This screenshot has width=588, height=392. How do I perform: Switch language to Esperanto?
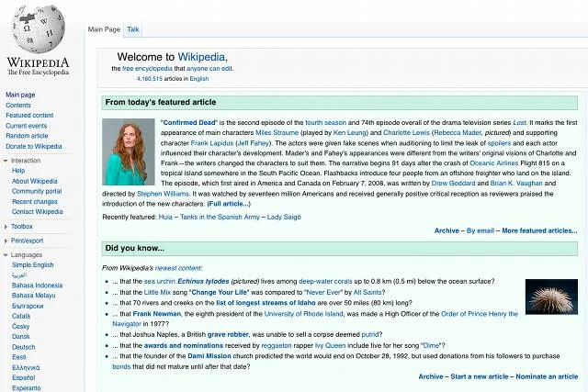pyautogui.click(x=27, y=388)
